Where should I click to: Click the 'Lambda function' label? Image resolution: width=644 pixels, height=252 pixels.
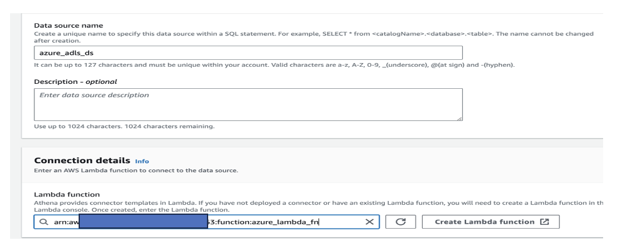[x=67, y=194]
